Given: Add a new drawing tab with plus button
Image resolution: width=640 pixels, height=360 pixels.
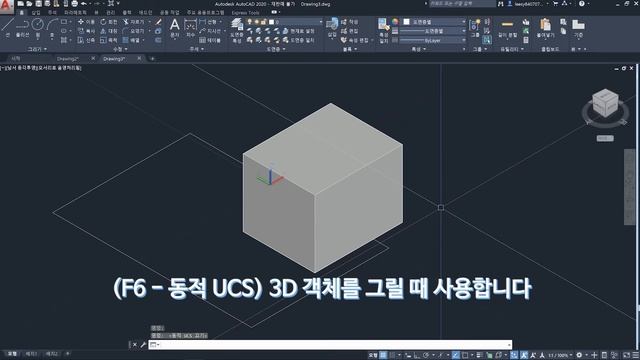Looking at the screenshot, I should pos(152,59).
